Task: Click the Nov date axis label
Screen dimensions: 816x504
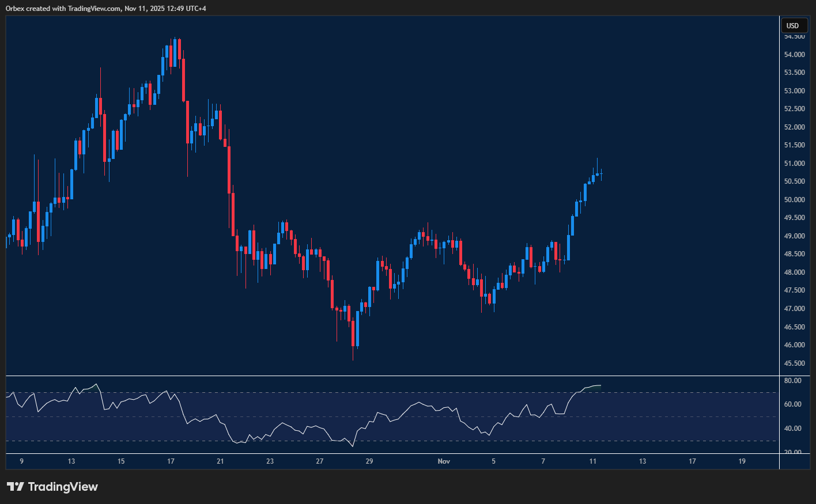Action: click(x=444, y=461)
